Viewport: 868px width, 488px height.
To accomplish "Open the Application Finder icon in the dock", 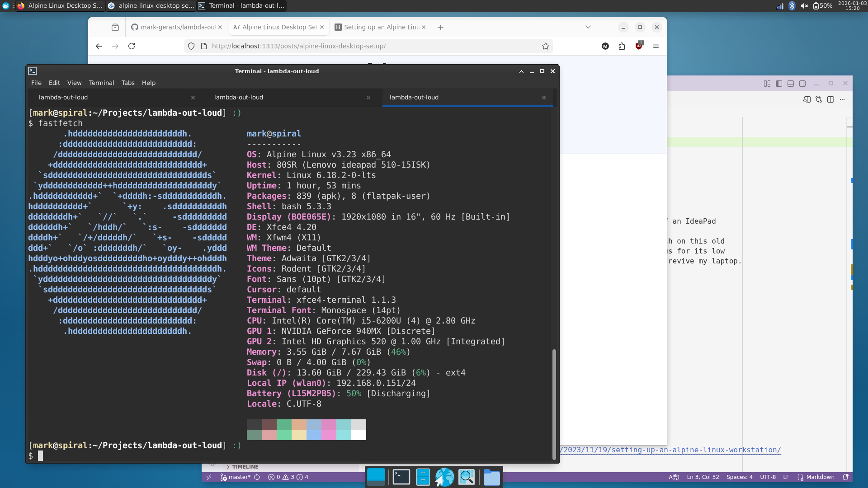I will coord(467,477).
